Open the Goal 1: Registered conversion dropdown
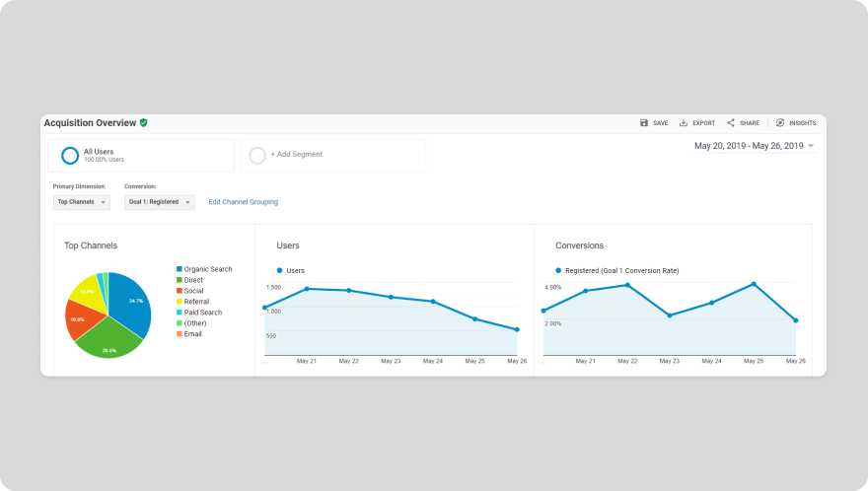 159,202
